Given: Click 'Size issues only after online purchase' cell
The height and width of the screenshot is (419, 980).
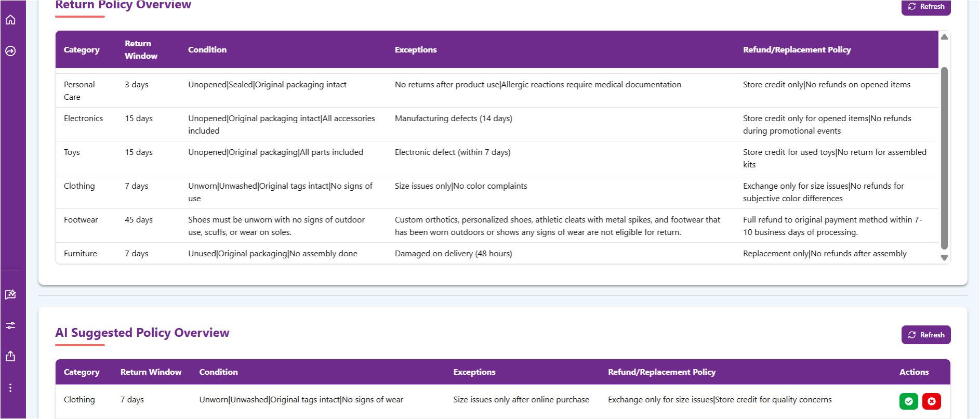Looking at the screenshot, I should pyautogui.click(x=521, y=400).
